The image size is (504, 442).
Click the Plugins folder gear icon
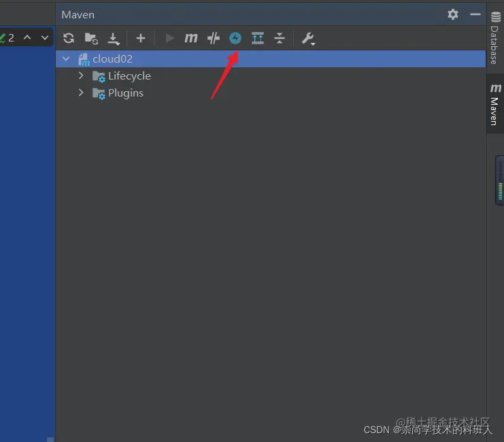[99, 94]
